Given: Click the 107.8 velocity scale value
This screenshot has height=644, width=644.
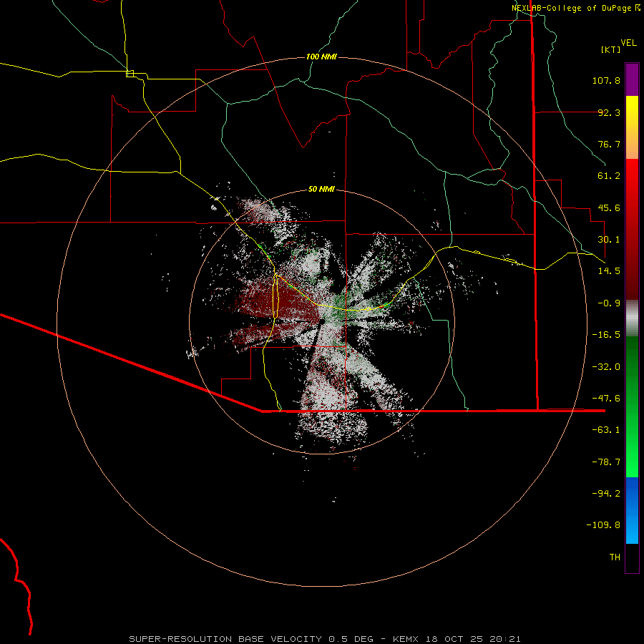Looking at the screenshot, I should [x=606, y=80].
